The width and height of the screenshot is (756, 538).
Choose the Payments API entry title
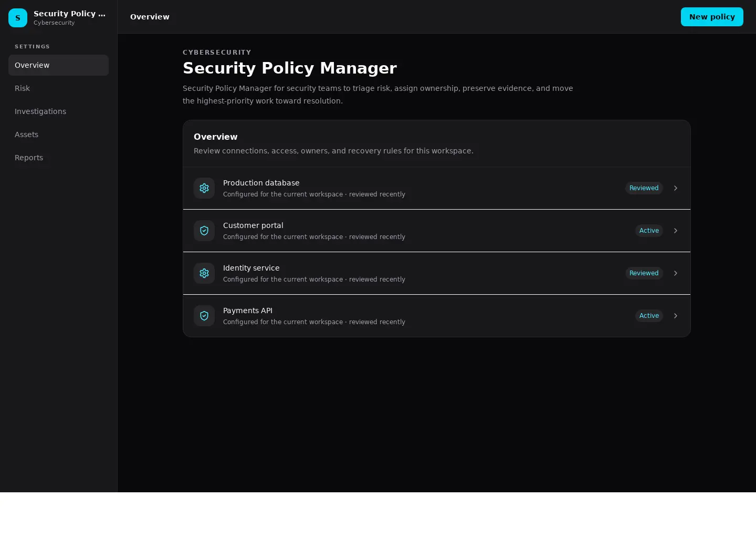[x=248, y=311]
